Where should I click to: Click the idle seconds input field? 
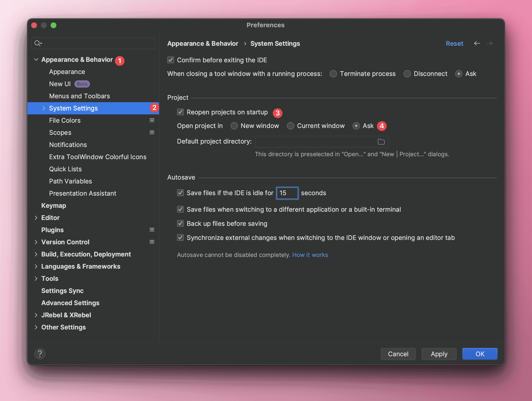click(287, 193)
